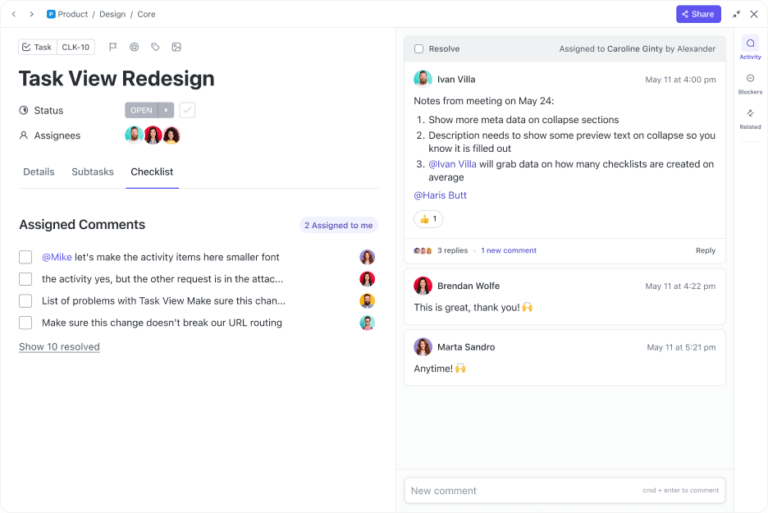Open the Activity sidebar panel

pos(750,48)
